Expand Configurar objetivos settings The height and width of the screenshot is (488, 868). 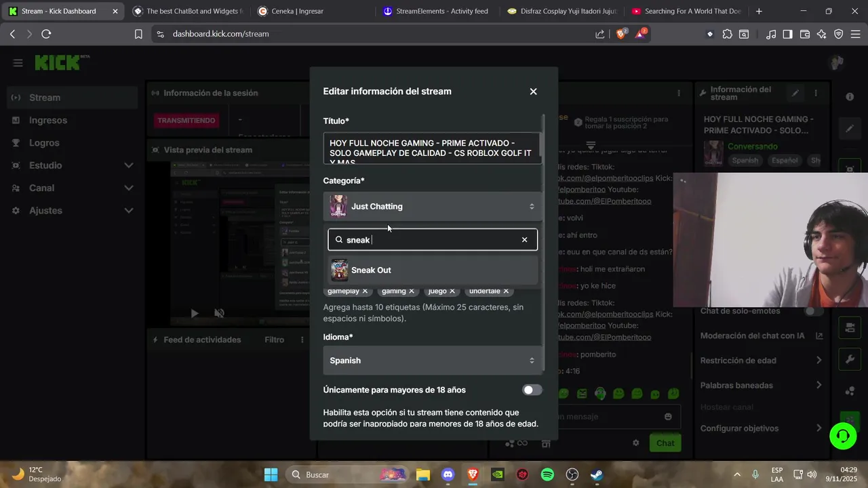(x=761, y=428)
